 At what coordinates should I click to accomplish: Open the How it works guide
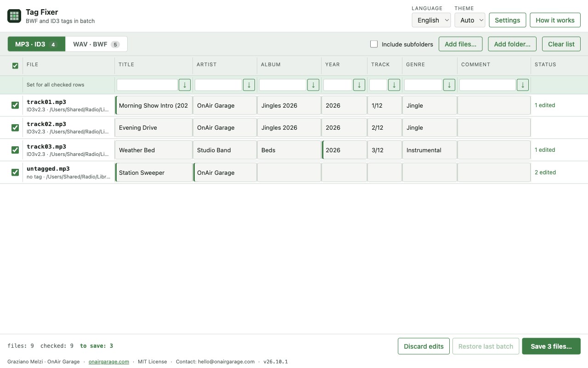(x=555, y=20)
